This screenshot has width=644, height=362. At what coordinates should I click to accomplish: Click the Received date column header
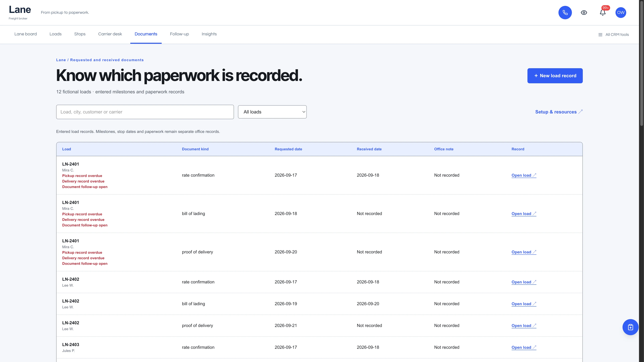(x=369, y=149)
